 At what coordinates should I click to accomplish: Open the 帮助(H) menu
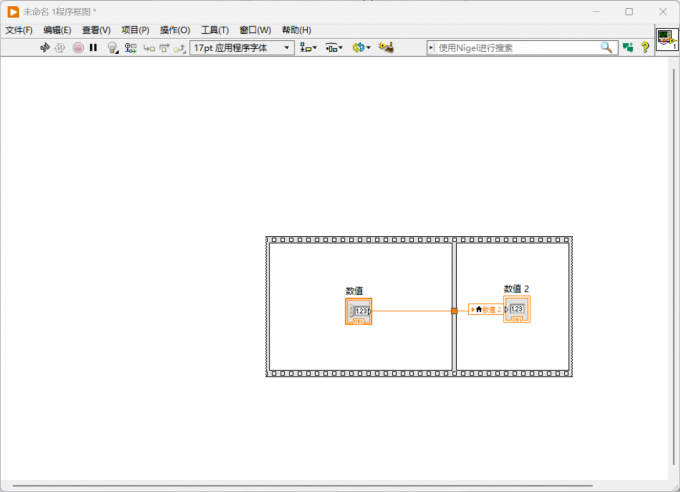[297, 30]
